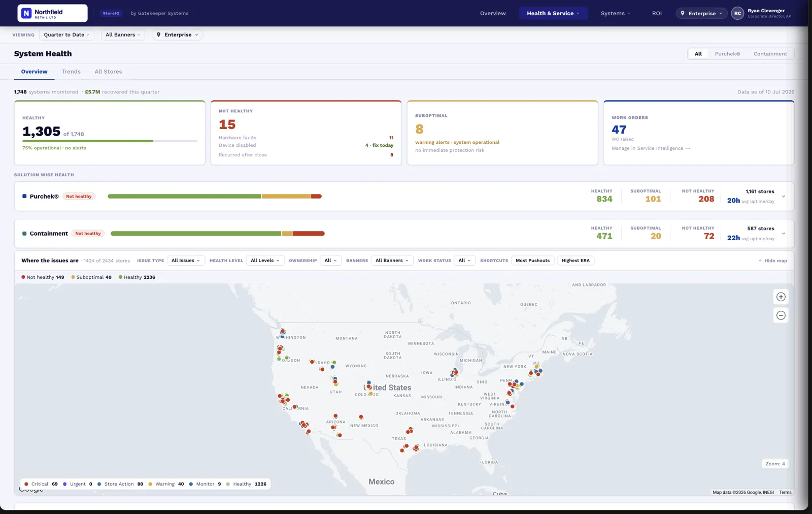Viewport: 812px width, 514px height.
Task: Open the Systems menu
Action: [x=615, y=13]
